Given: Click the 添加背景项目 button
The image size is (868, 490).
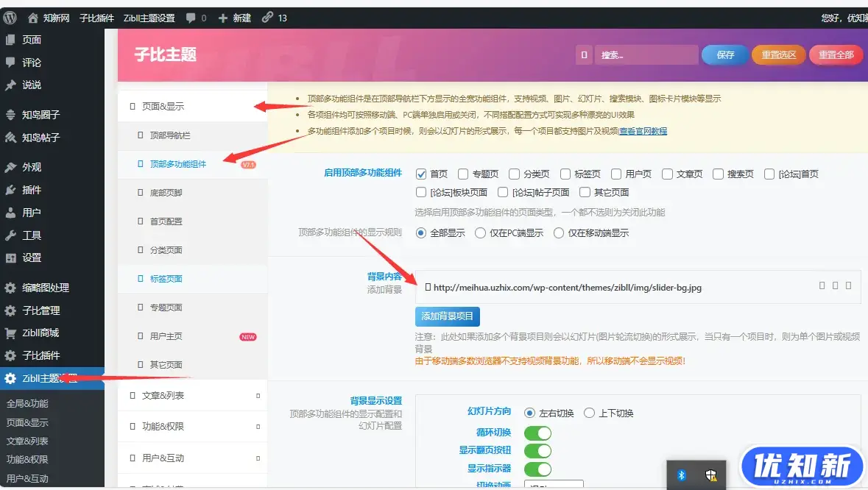Looking at the screenshot, I should 448,316.
